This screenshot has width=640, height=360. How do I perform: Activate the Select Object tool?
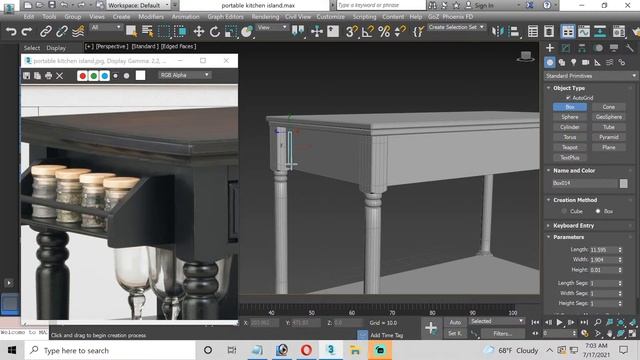(131, 31)
